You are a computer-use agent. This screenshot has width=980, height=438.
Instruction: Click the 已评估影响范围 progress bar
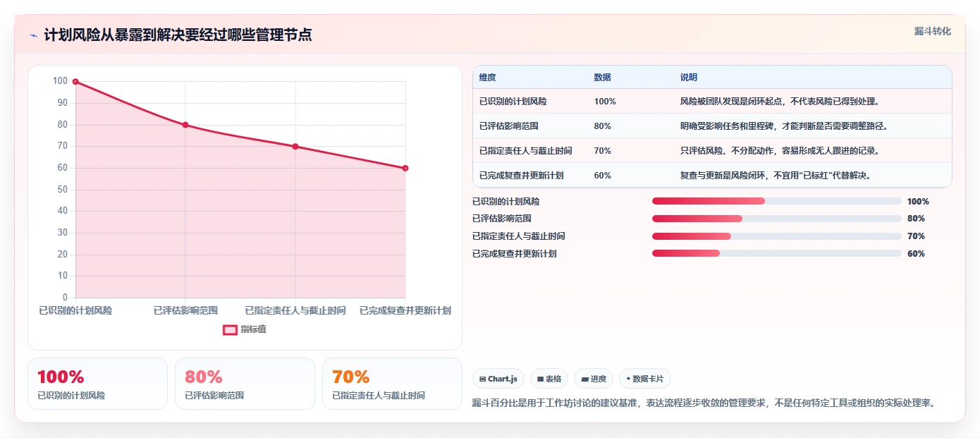776,219
